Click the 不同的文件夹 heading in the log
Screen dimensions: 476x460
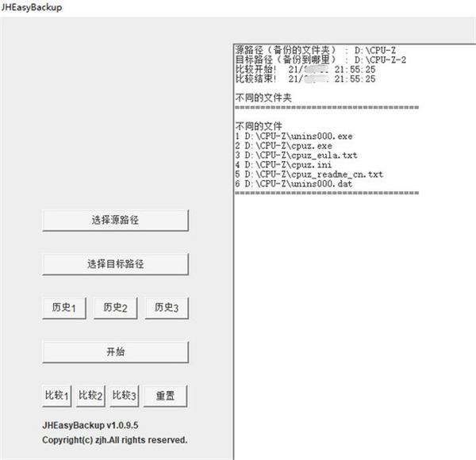pos(263,98)
